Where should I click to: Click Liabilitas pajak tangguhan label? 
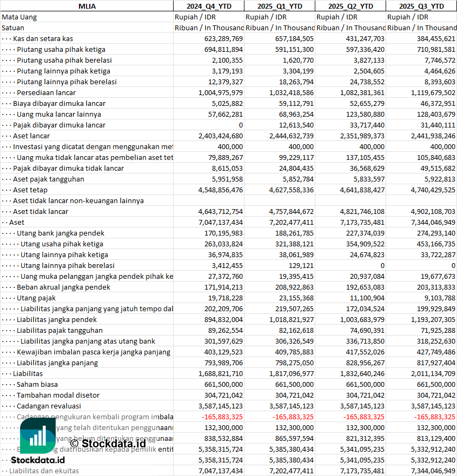coord(59,330)
